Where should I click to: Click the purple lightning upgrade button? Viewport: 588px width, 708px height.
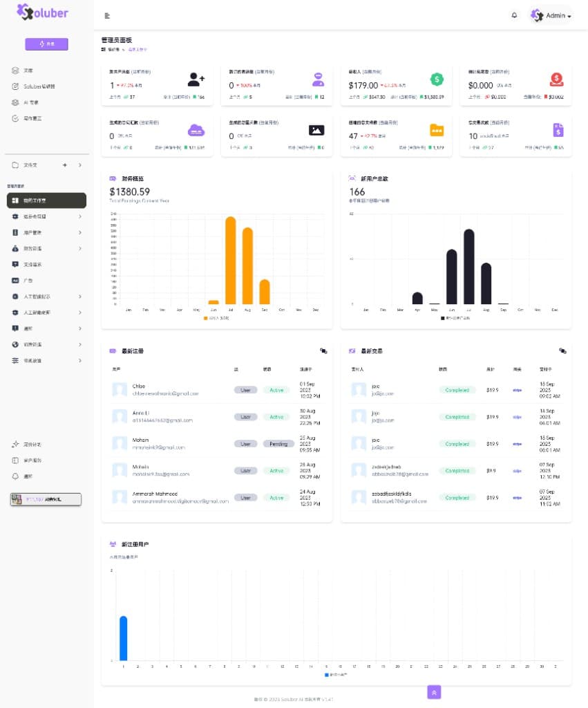click(x=46, y=44)
